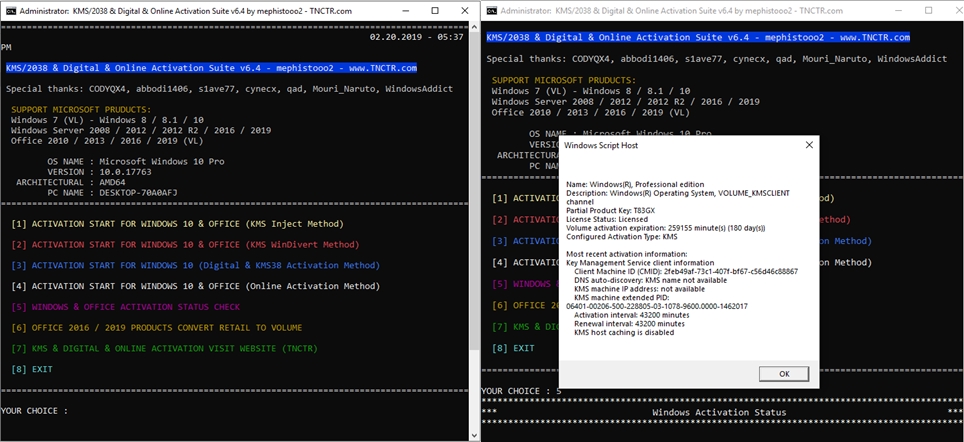Click the Renewal interval: 43200 minutes line
Screen dimensions: 964x442
[629, 323]
